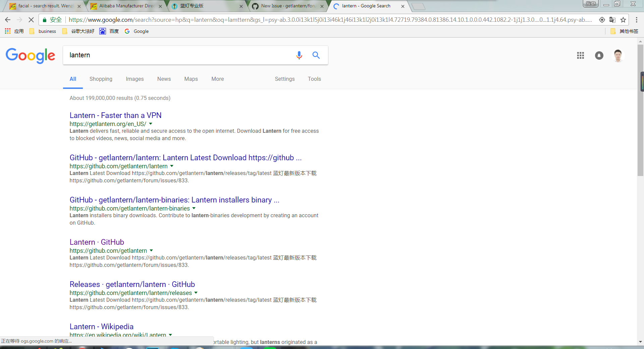This screenshot has height=349, width=644.
Task: Click the browser back arrow
Action: (8, 20)
